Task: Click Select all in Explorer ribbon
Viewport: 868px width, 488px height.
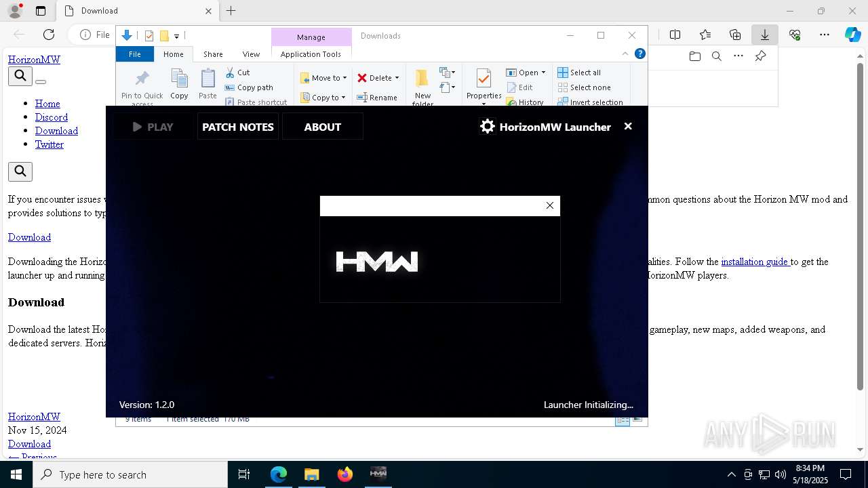Action: pos(579,73)
